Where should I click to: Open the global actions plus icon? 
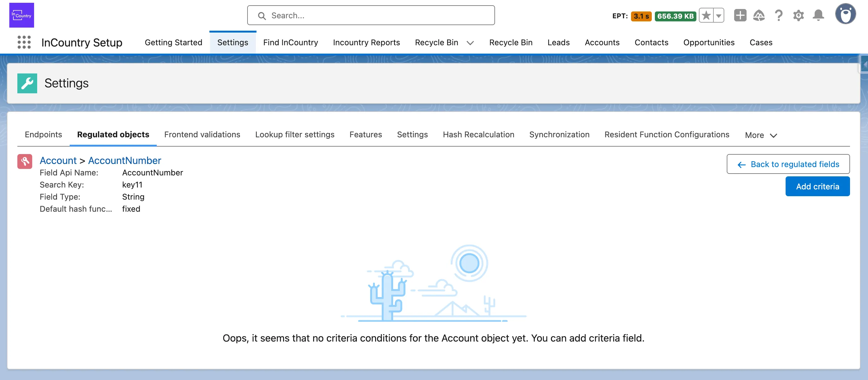tap(740, 15)
